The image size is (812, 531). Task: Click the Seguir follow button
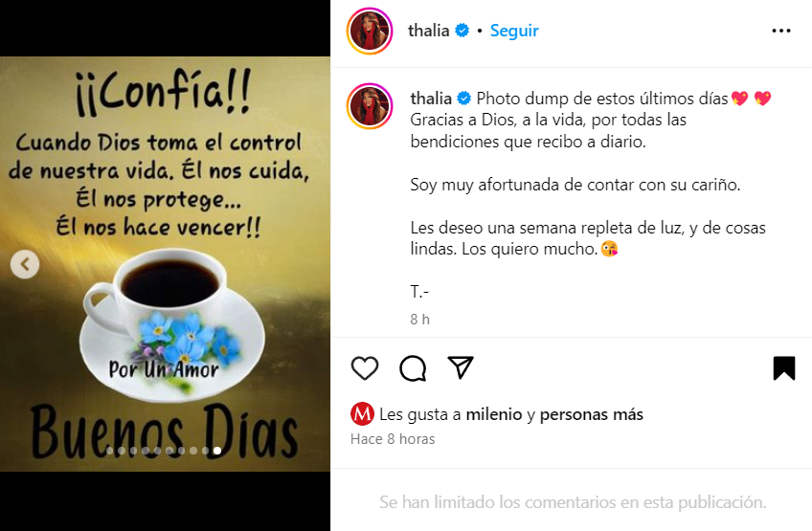[x=514, y=31]
